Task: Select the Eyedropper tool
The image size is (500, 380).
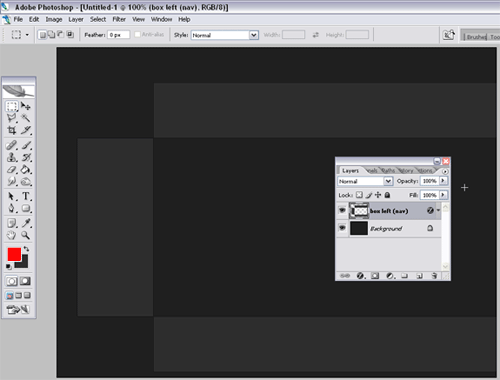Action: click(26, 223)
